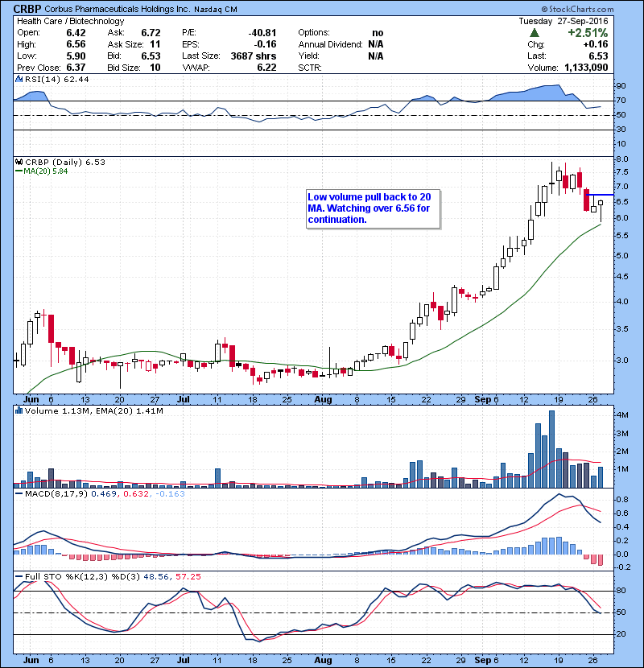This screenshot has width=644, height=668.
Task: Click the SCTR label
Action: 310,68
